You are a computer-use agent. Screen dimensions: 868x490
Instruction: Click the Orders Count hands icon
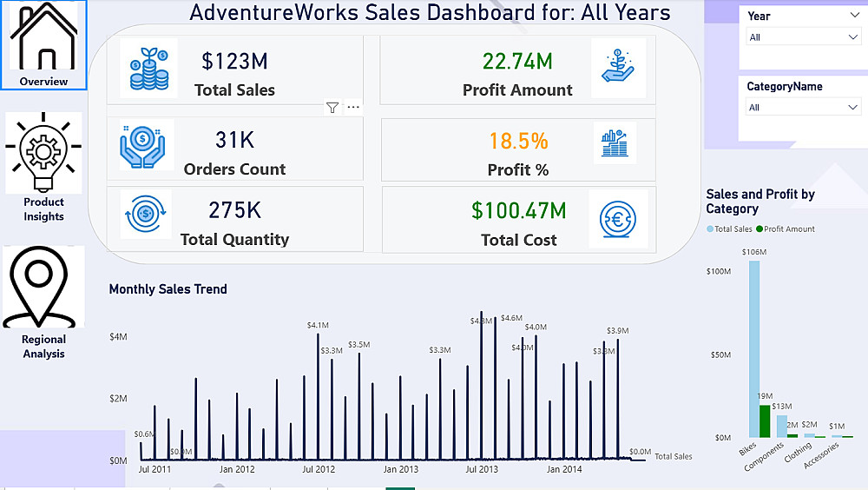(144, 144)
